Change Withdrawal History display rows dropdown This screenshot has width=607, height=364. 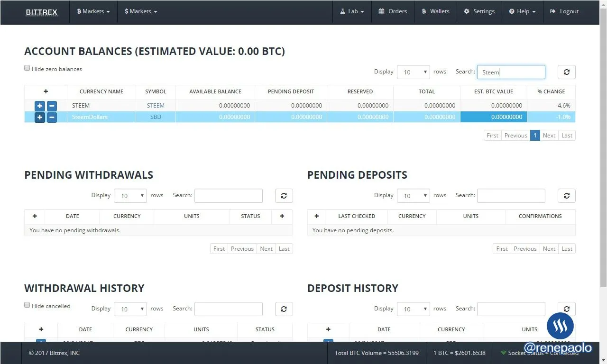point(130,309)
